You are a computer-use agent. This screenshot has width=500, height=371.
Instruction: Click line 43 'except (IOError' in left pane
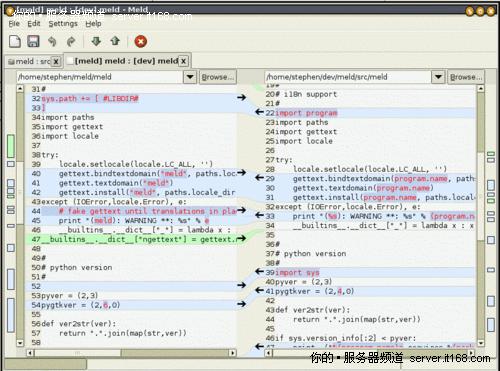coord(114,202)
